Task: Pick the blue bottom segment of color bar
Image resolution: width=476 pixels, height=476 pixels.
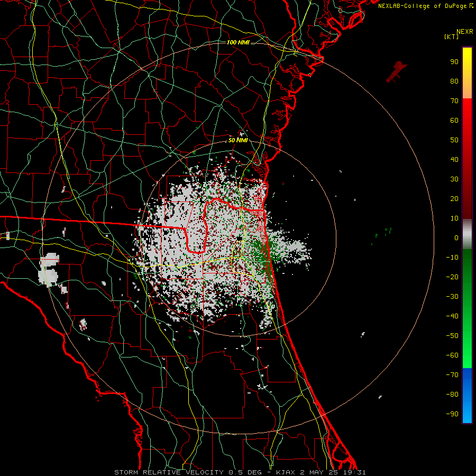Action: tap(467, 396)
